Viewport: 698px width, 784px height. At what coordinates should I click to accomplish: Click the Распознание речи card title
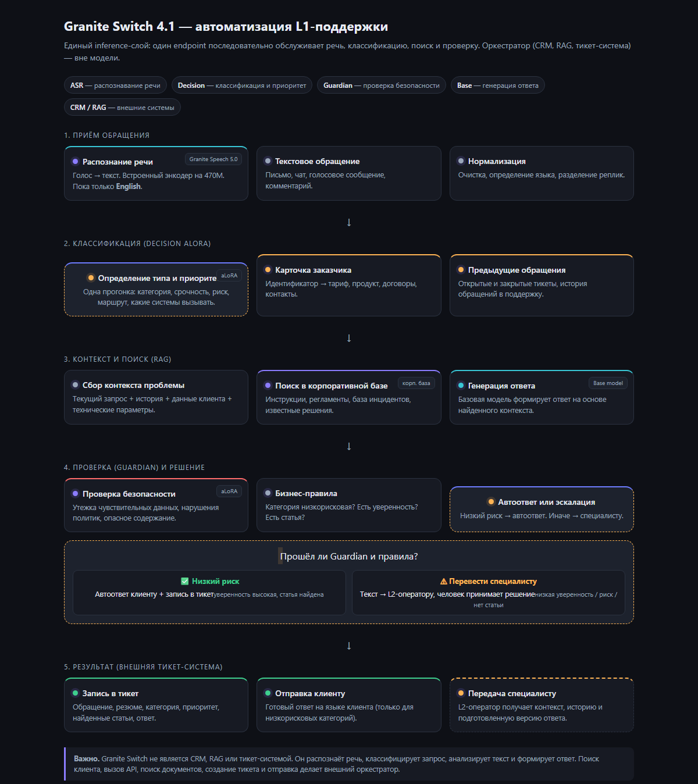click(117, 162)
